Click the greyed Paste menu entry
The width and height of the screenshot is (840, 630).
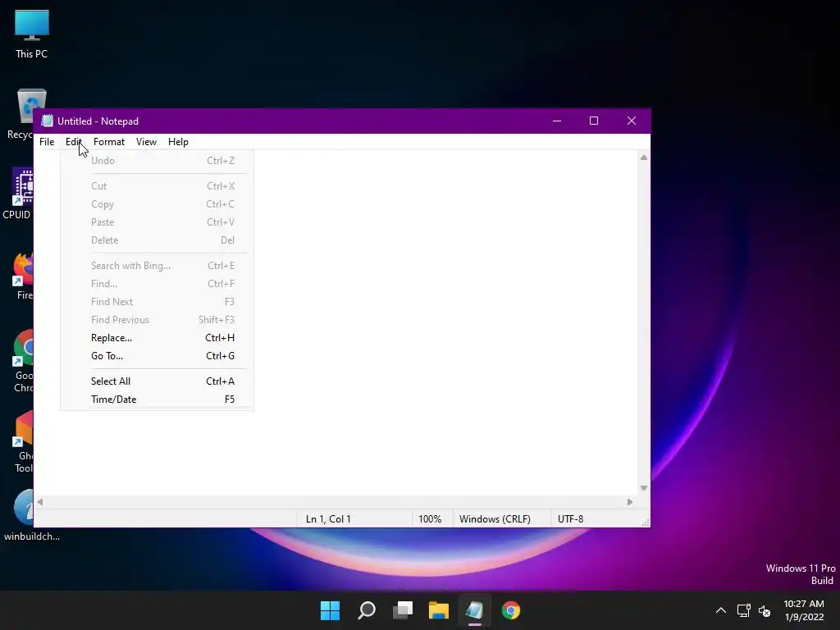[x=157, y=222]
